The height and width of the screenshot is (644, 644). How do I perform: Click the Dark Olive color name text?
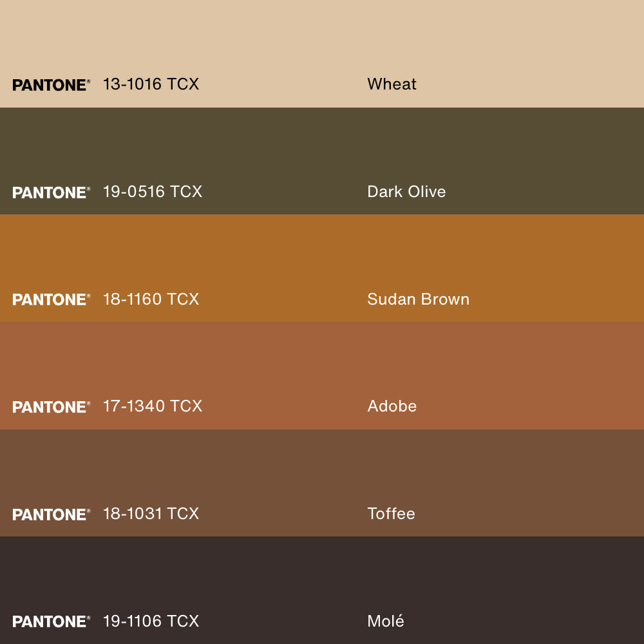tap(406, 192)
